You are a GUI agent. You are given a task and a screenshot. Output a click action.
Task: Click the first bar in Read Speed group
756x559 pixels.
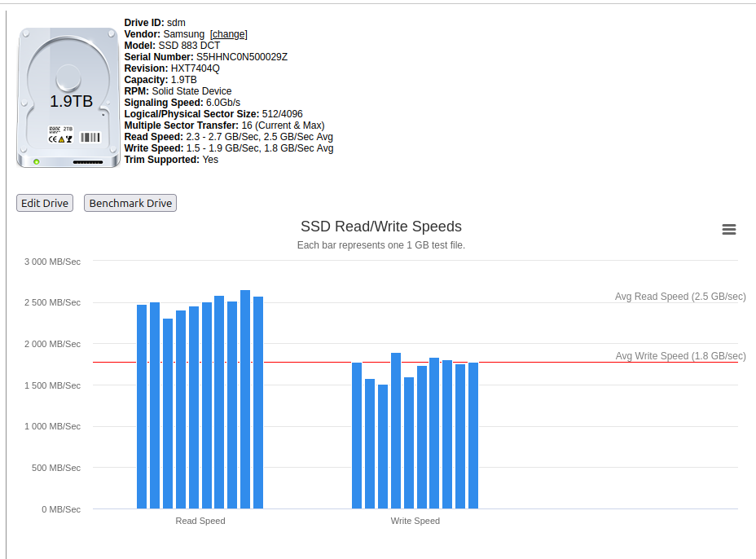[142, 407]
